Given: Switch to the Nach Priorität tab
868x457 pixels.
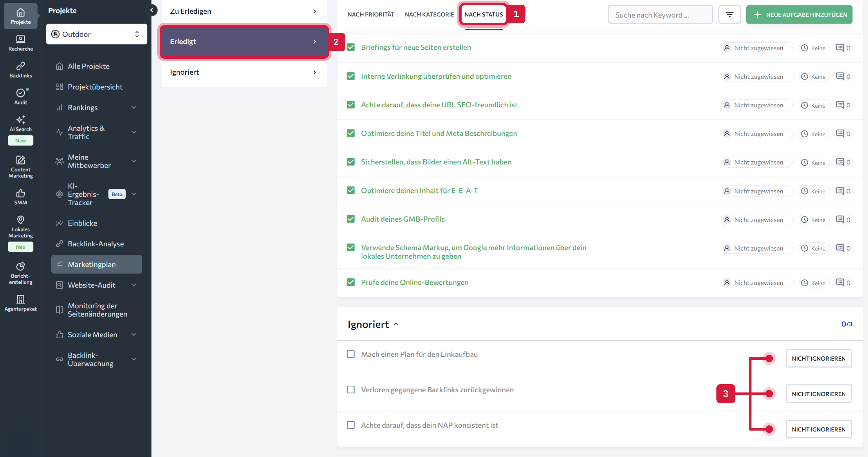Looking at the screenshot, I should click(371, 14).
